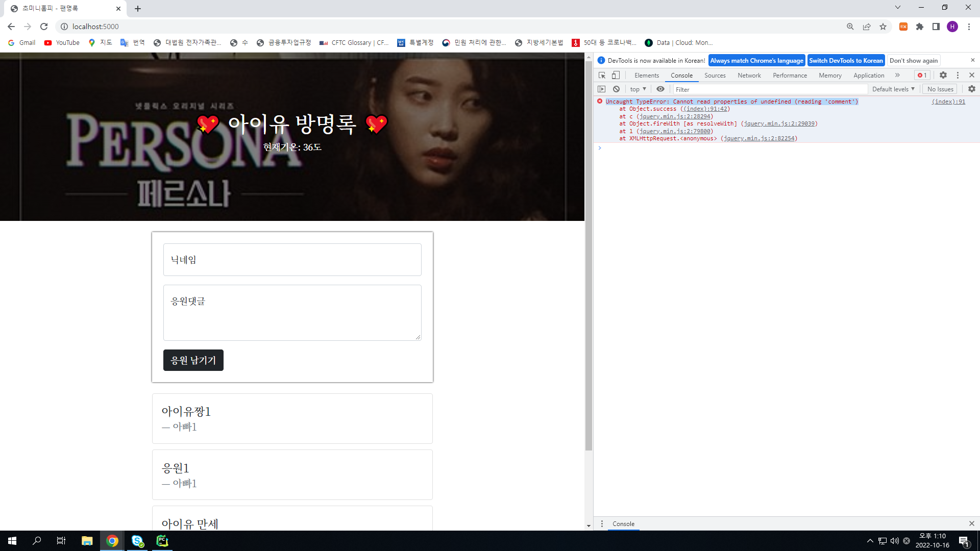Switch to the Sources tab
This screenshot has height=551, width=980.
(x=715, y=75)
